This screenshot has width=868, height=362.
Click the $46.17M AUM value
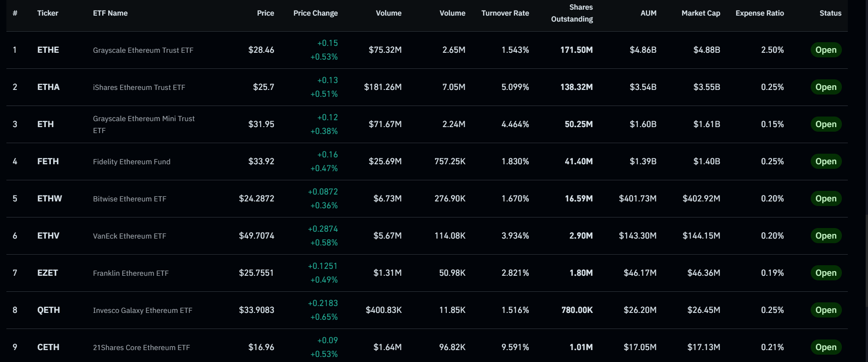click(x=640, y=273)
